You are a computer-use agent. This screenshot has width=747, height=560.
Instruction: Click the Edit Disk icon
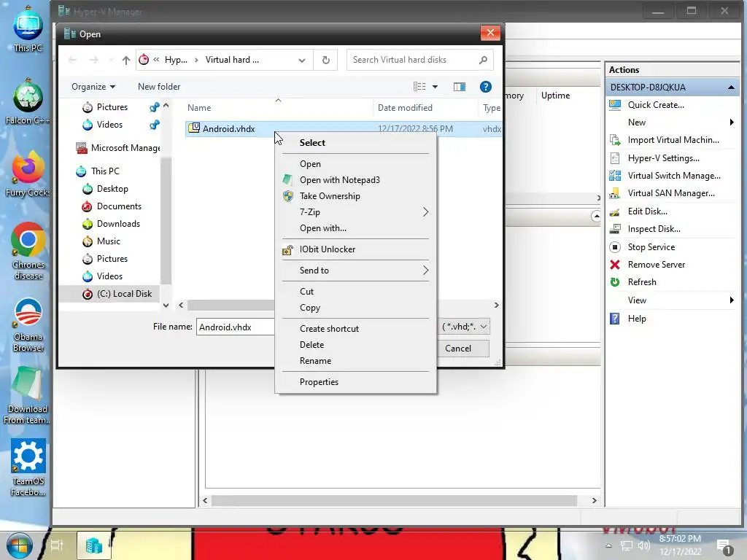point(614,211)
